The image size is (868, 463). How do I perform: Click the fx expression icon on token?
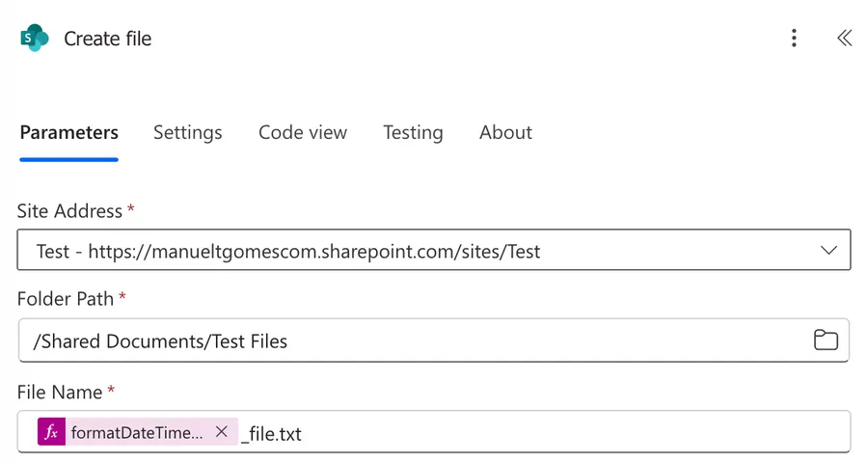coord(52,432)
